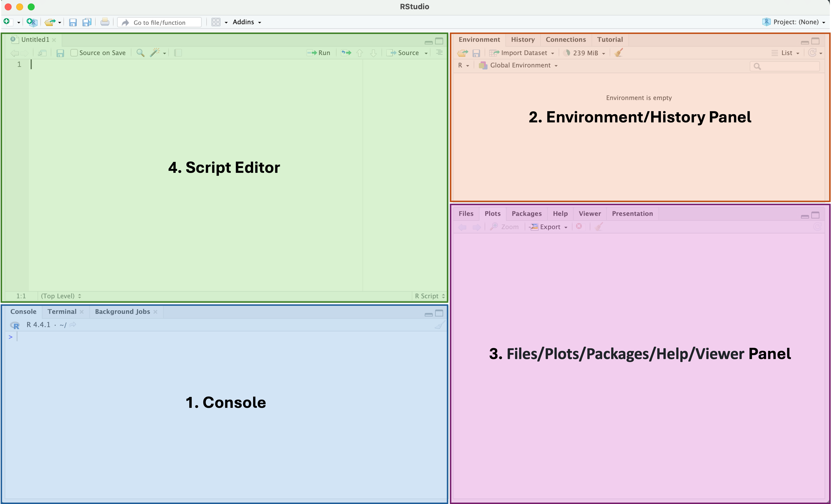831x504 pixels.
Task: Open the Help tab
Action: [x=560, y=213]
